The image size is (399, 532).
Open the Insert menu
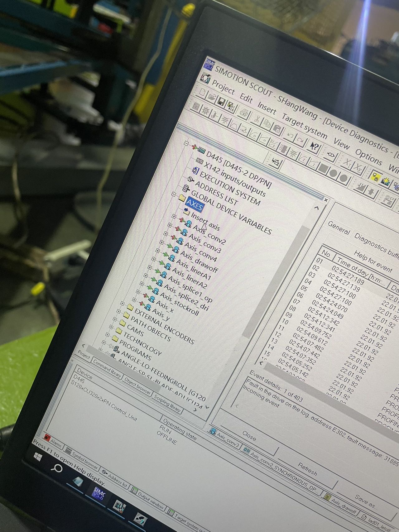(x=267, y=108)
